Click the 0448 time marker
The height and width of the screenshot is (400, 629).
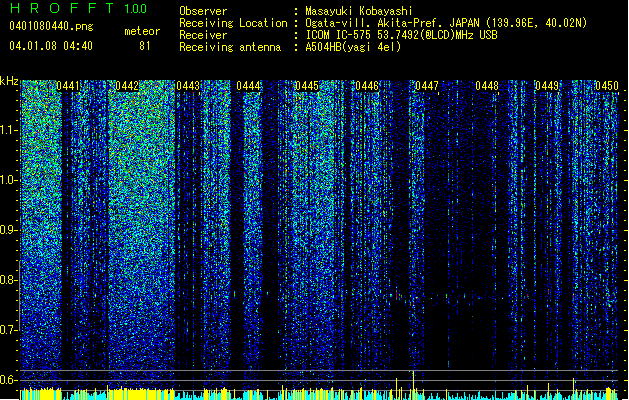pos(487,86)
